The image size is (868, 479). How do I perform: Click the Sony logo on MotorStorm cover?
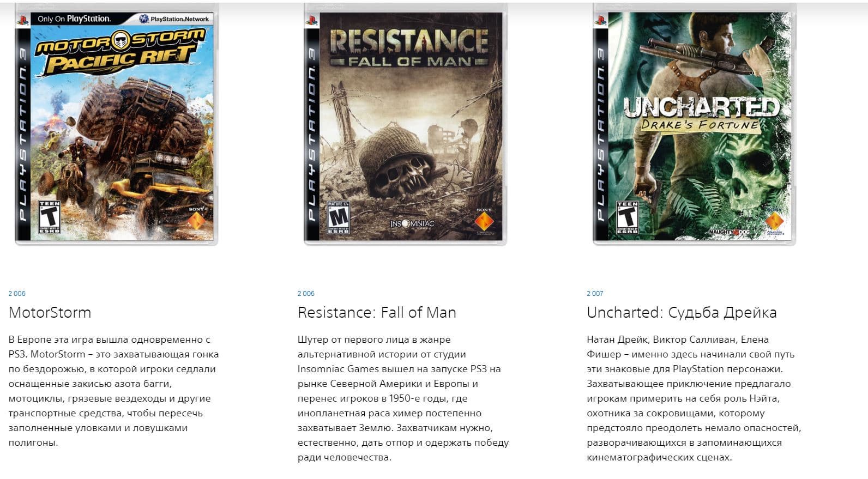pos(196,220)
